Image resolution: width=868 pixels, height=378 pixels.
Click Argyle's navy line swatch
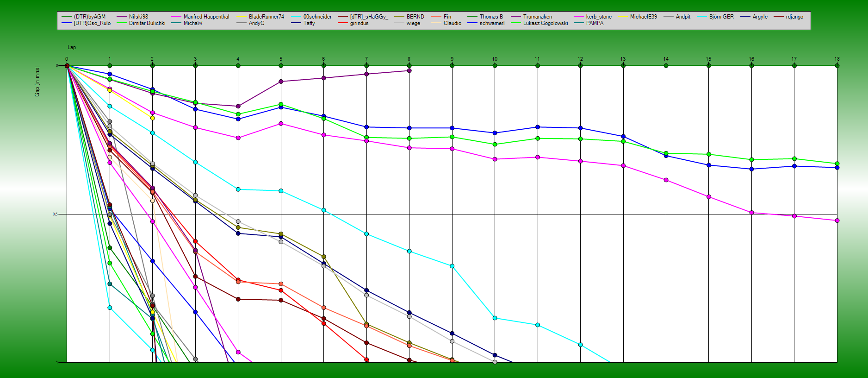click(745, 17)
